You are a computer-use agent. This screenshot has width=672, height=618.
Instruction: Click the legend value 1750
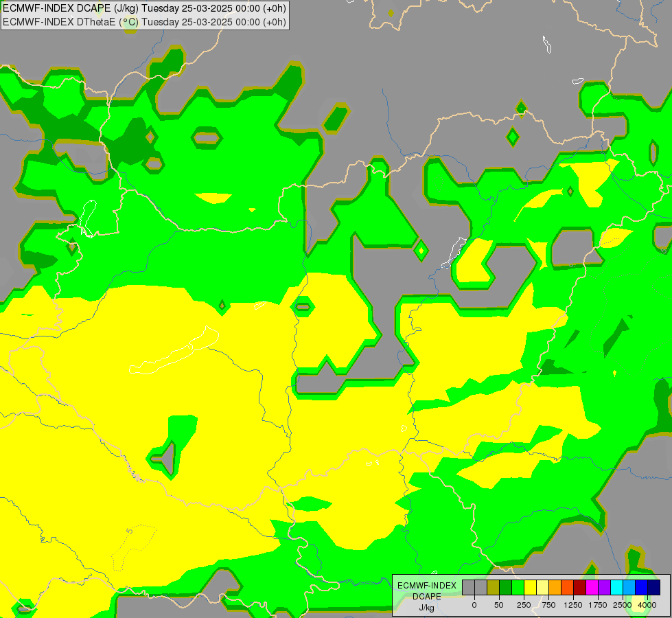[598, 605]
